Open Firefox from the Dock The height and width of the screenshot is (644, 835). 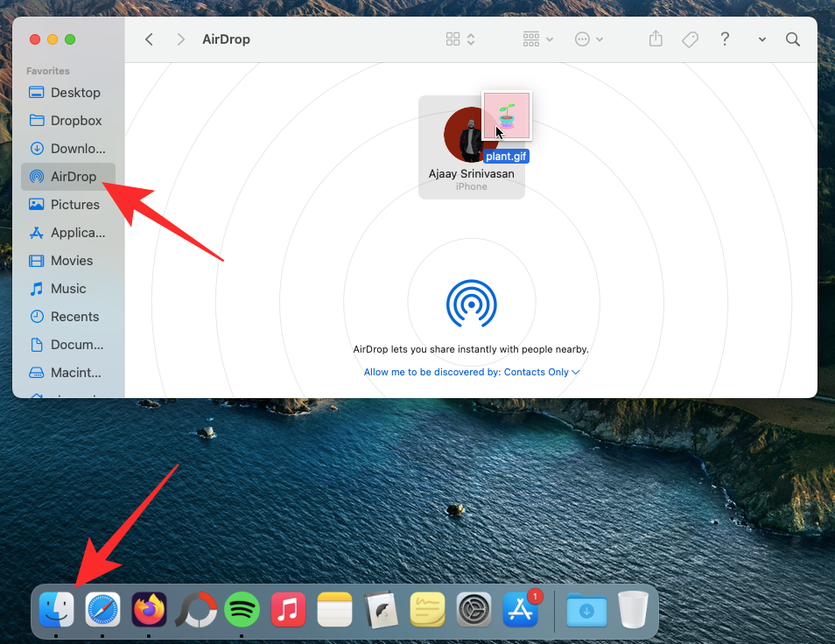149,609
